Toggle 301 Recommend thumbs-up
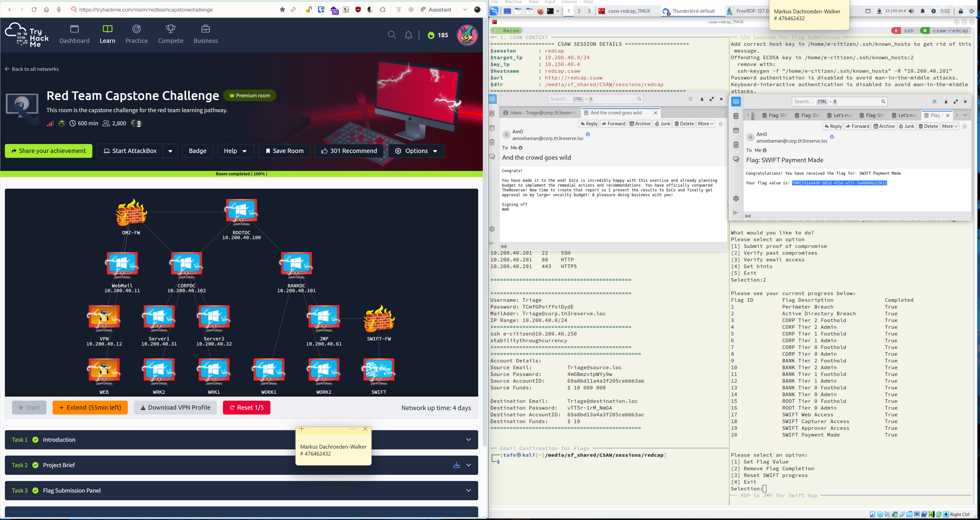This screenshot has height=520, width=980. point(349,151)
